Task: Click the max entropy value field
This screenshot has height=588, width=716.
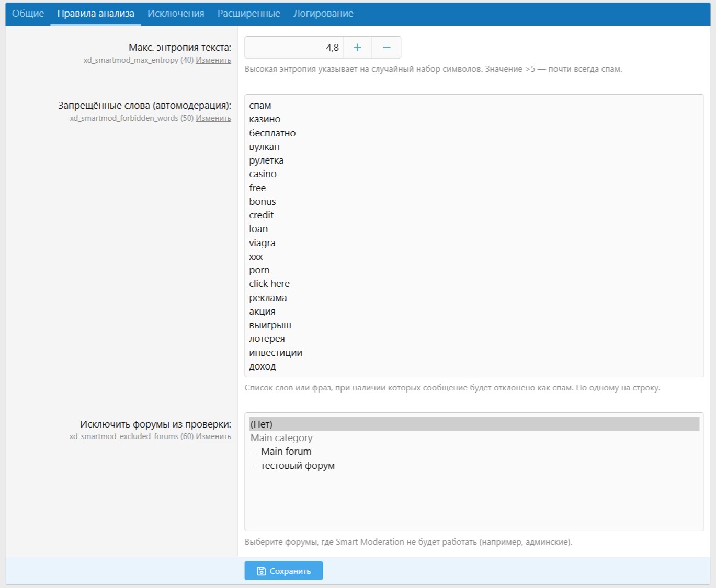Action: pos(293,48)
